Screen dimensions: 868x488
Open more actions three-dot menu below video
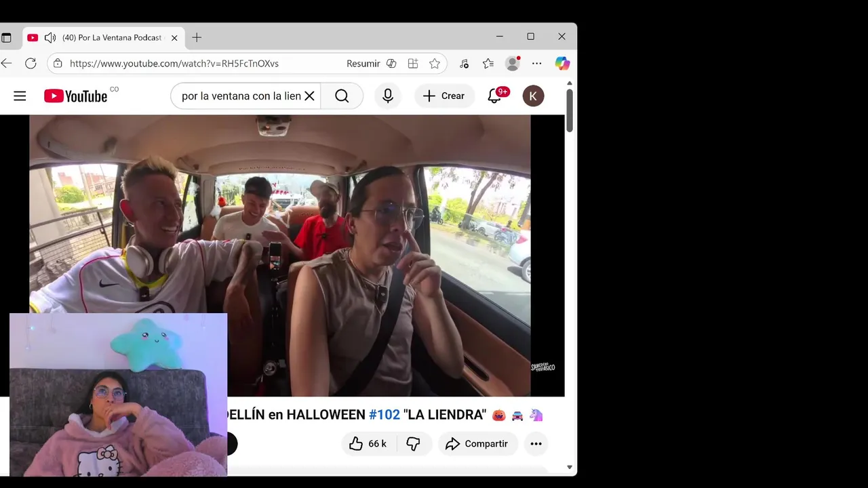pyautogui.click(x=536, y=444)
